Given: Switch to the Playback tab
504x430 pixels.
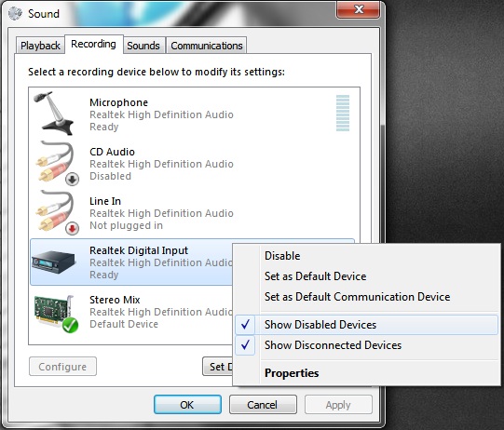Looking at the screenshot, I should pyautogui.click(x=40, y=46).
